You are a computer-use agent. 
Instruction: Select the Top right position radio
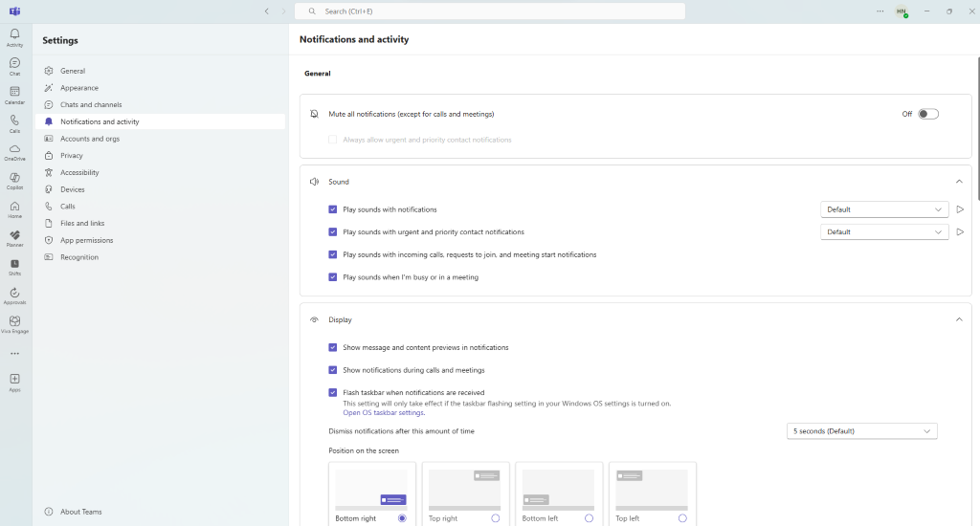[496, 518]
